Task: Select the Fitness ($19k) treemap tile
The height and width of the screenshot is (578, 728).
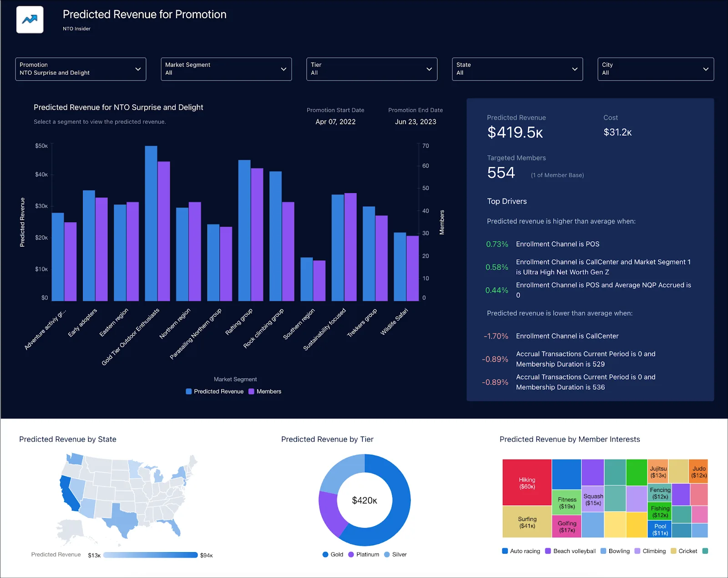Action: 567,502
